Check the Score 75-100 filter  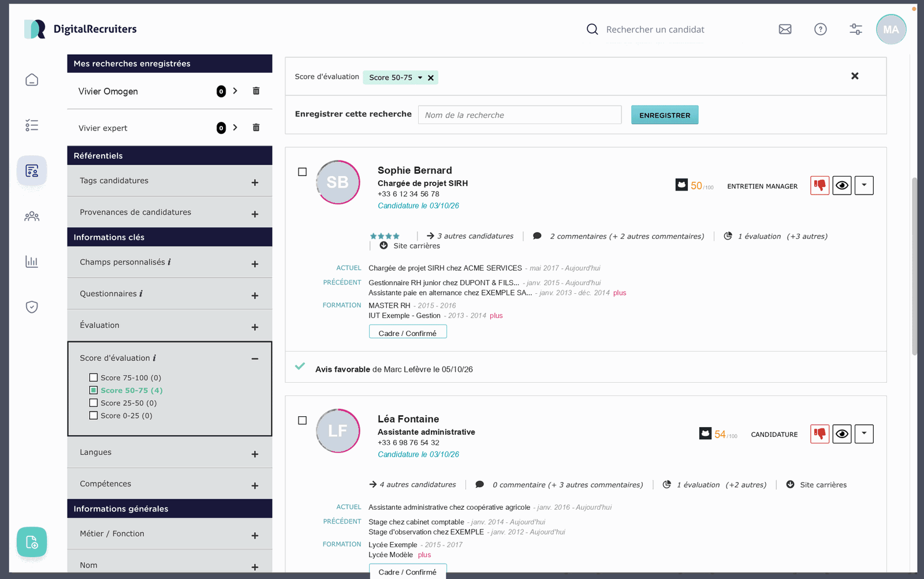click(93, 378)
